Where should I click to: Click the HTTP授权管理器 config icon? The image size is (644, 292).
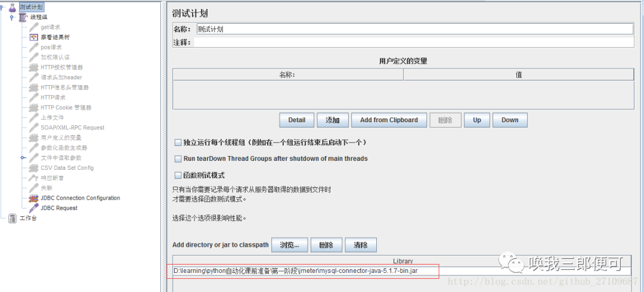tap(33, 67)
